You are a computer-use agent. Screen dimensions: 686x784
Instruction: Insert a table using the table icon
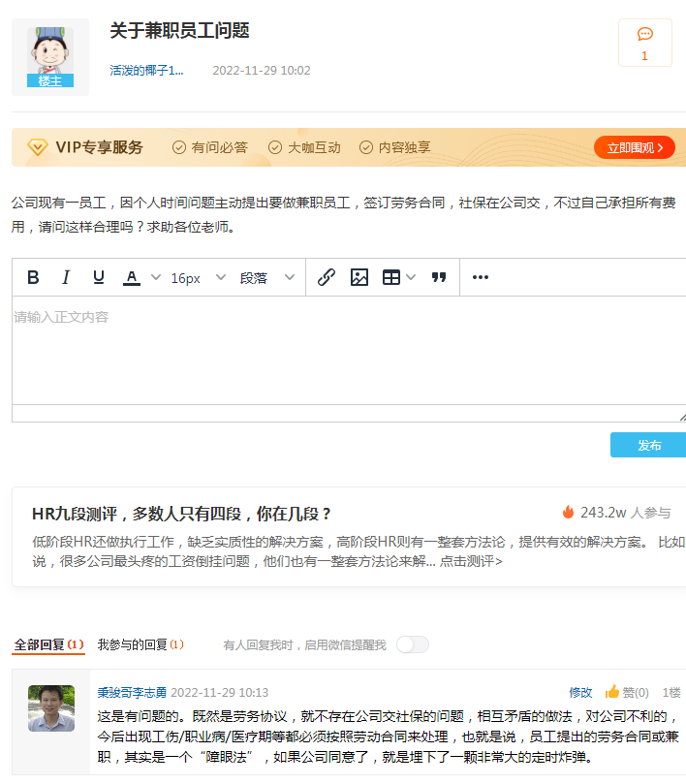tap(391, 277)
